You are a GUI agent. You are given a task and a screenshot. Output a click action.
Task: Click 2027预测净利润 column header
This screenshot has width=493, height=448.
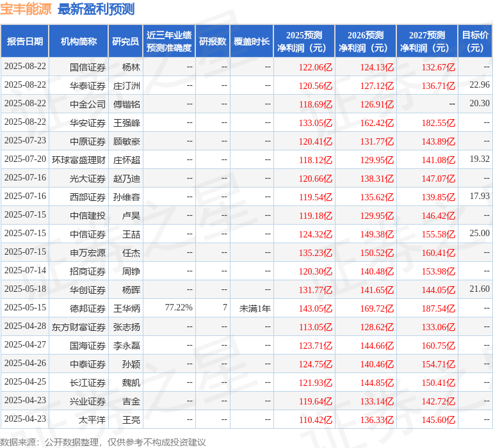[x=427, y=42]
